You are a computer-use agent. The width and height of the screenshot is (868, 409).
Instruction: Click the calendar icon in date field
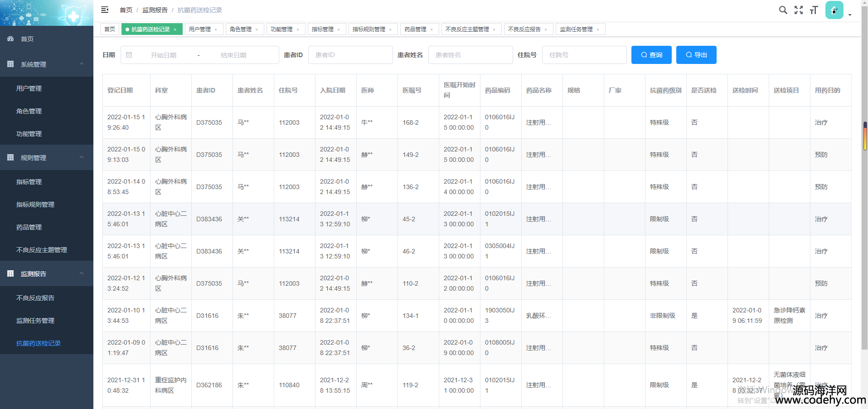click(129, 55)
